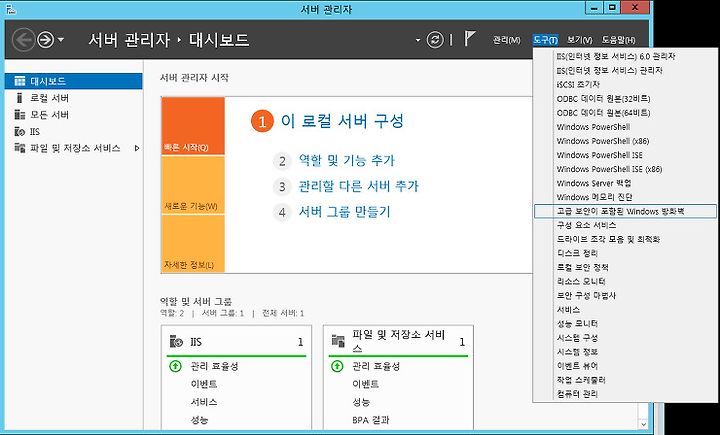The image size is (720, 435).
Task: Choose 로컬 보안 정책 entry
Action: coord(625,267)
